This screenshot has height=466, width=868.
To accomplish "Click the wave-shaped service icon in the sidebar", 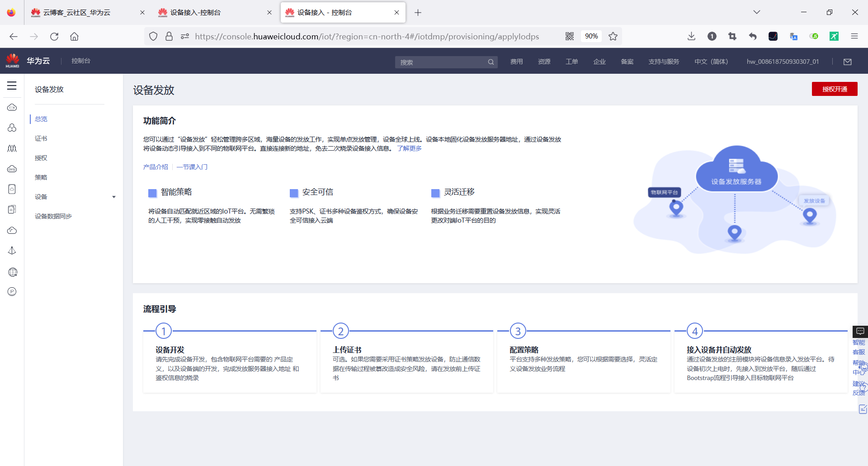I will 12,148.
